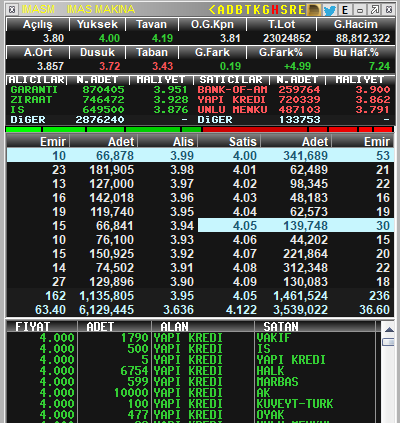Screen dimensions: 400x423
Task: Select best bid price 3.99
Action: pyautogui.click(x=182, y=156)
